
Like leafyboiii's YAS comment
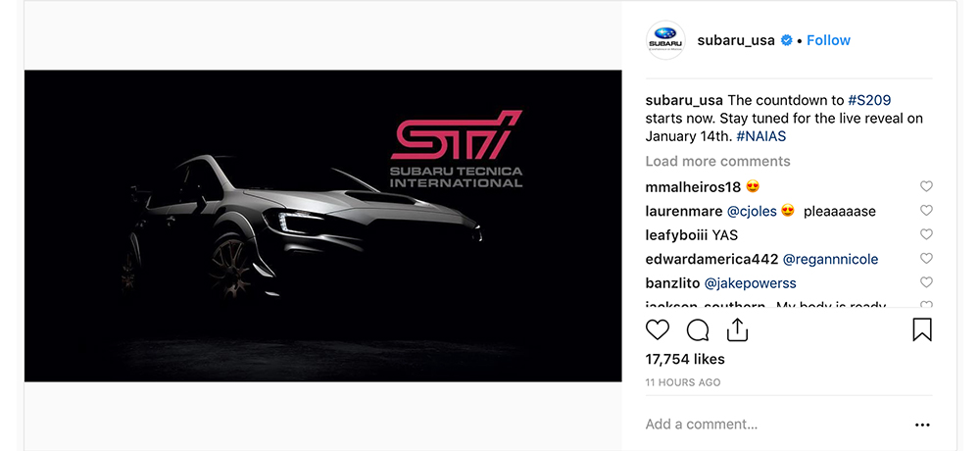926,234
